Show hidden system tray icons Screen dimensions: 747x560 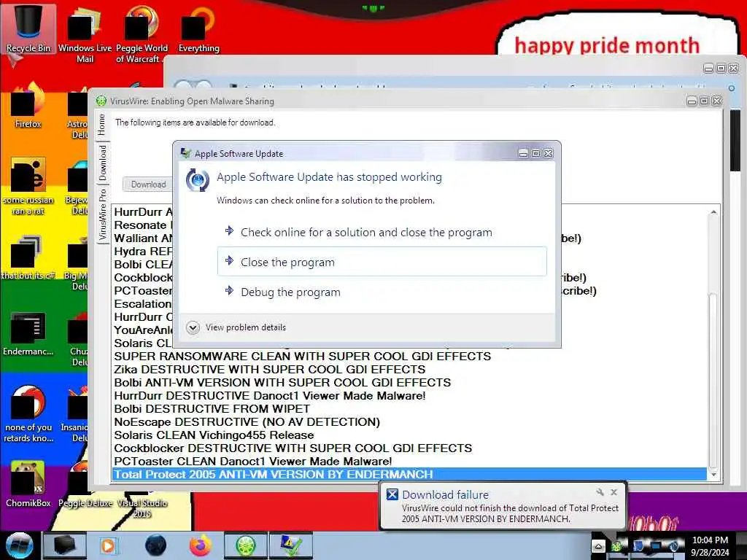click(x=599, y=545)
